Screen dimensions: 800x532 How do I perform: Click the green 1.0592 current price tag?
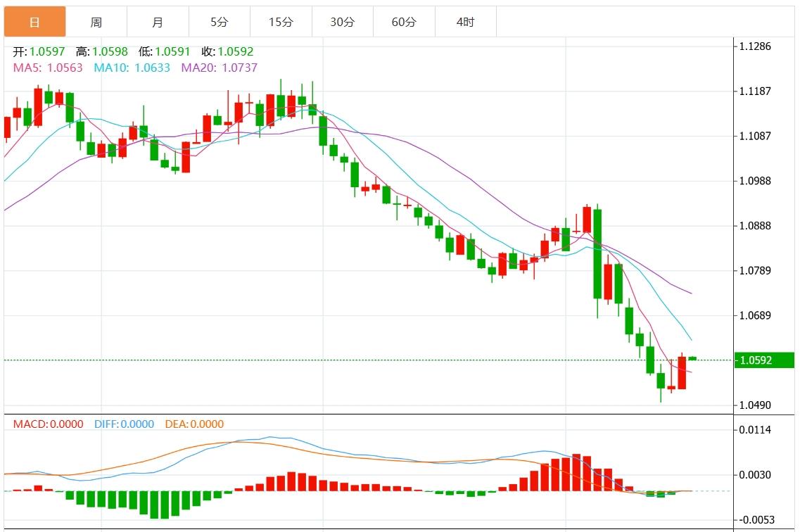click(x=763, y=360)
